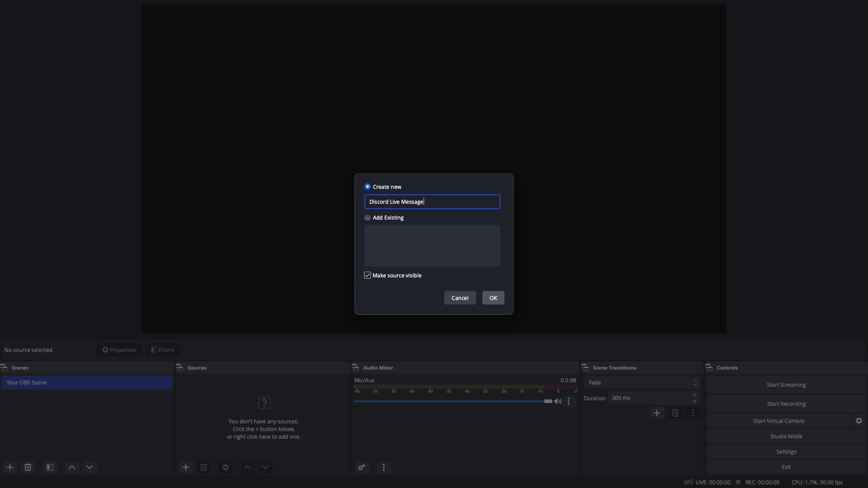Add a new scene with plus icon

(10, 467)
